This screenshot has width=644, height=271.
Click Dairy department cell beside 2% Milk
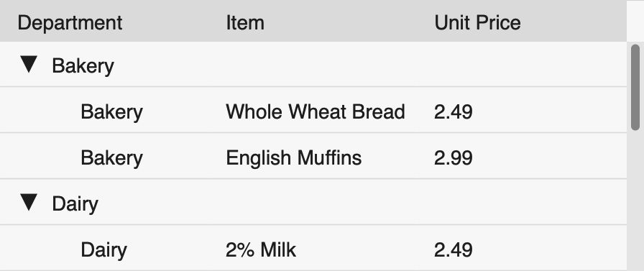click(x=104, y=249)
